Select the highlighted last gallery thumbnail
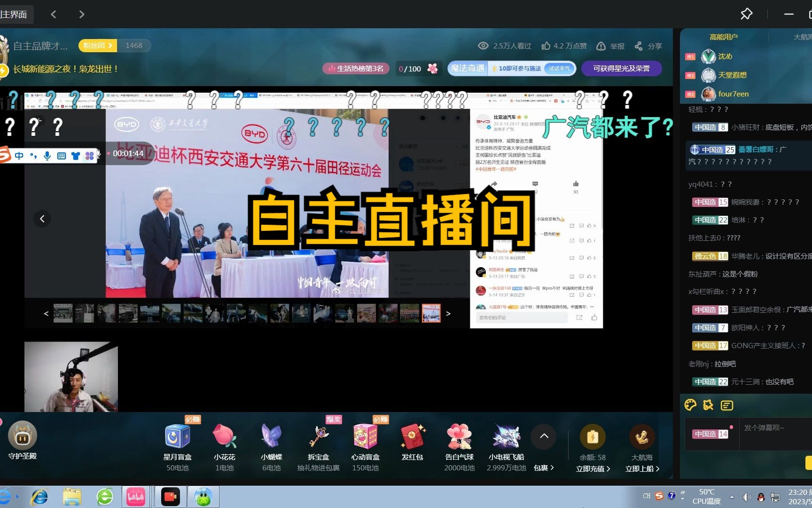Screen dimensions: 812x508 click(x=431, y=313)
